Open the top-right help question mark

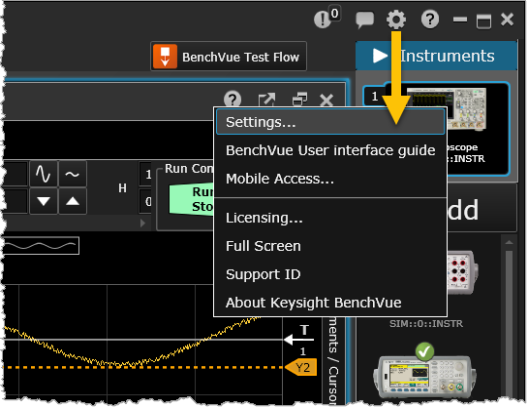click(x=430, y=19)
